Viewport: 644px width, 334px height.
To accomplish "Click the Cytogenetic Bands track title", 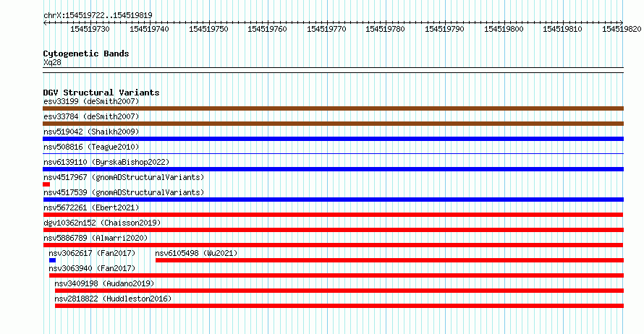I will point(86,53).
